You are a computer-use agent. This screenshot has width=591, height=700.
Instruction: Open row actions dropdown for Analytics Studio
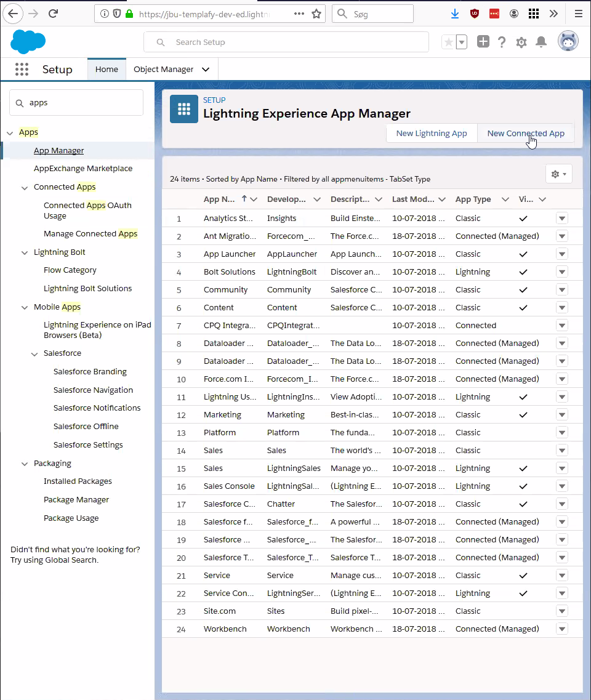[562, 219]
